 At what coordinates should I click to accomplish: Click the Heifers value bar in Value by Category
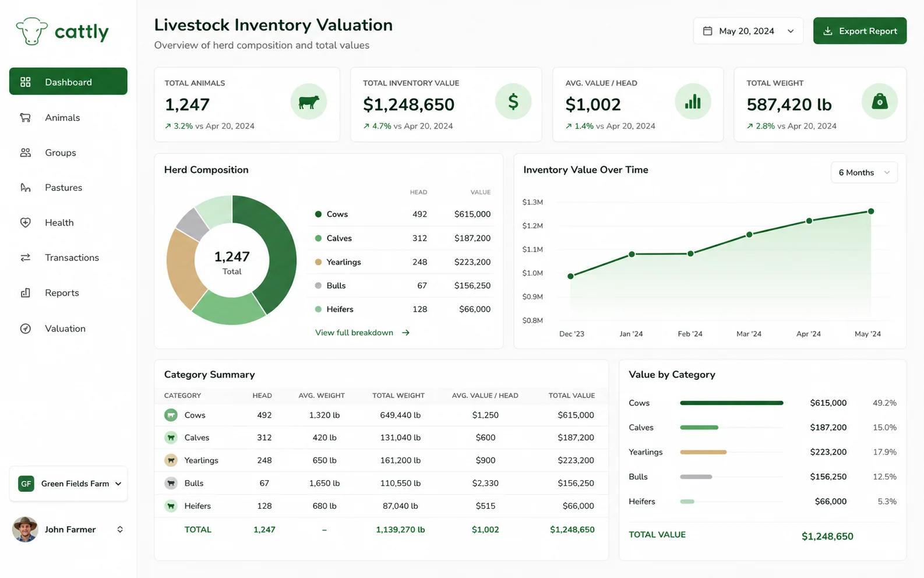point(687,502)
